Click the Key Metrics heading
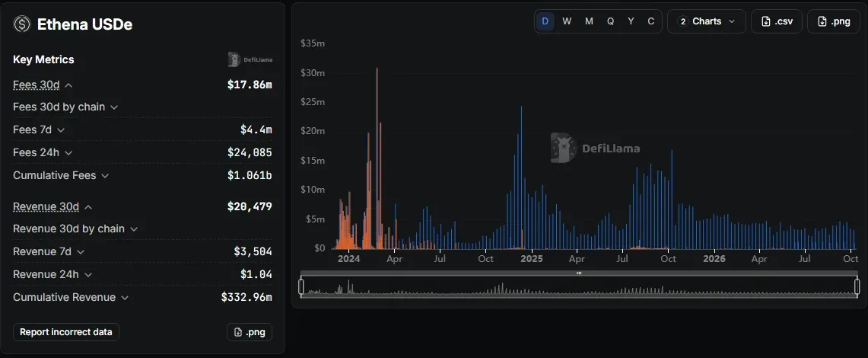The height and width of the screenshot is (358, 868). point(43,59)
